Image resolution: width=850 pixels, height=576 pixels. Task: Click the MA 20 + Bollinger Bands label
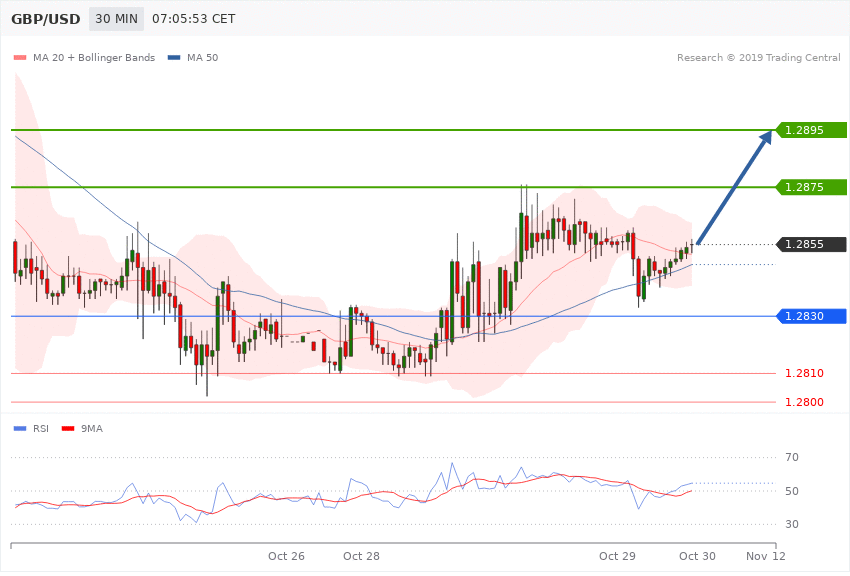point(94,57)
